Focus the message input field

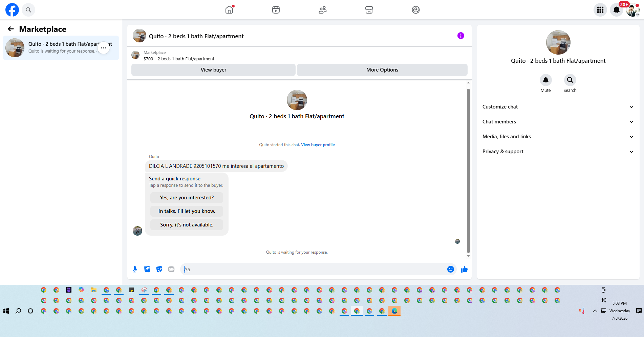[314, 269]
